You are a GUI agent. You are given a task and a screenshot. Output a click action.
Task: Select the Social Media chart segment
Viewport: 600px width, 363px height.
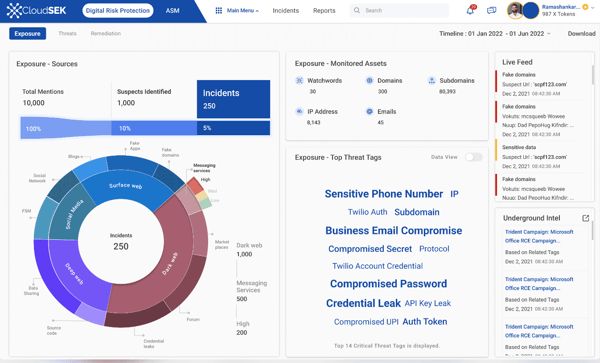click(x=73, y=214)
